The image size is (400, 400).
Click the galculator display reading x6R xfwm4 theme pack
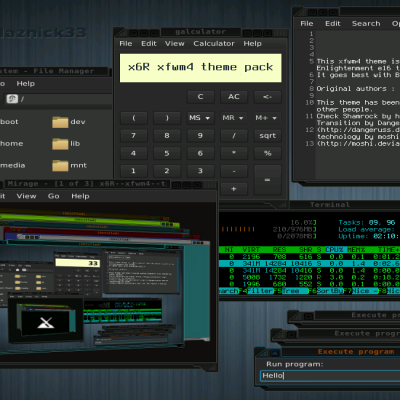point(200,68)
